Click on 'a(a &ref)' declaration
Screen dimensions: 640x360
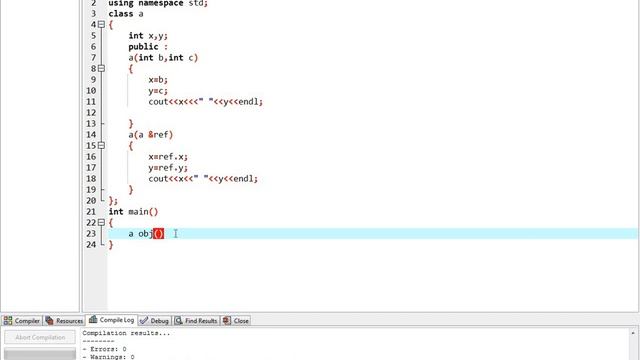pyautogui.click(x=151, y=134)
